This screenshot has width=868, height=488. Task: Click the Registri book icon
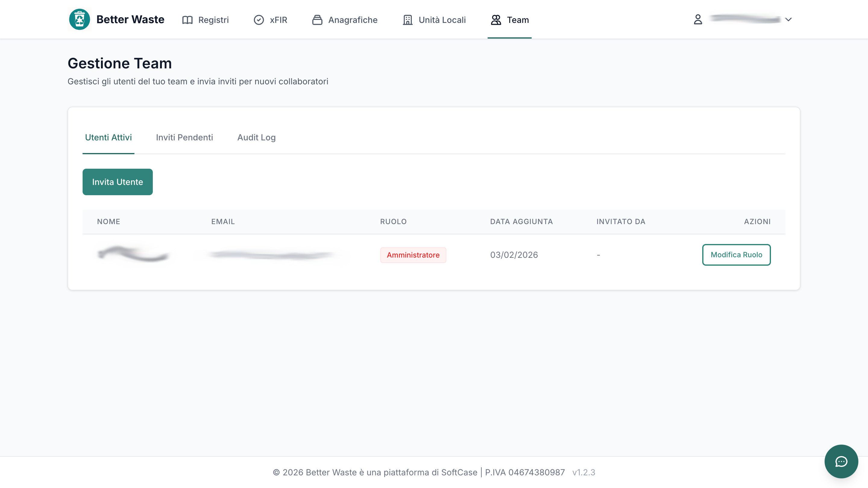click(187, 20)
